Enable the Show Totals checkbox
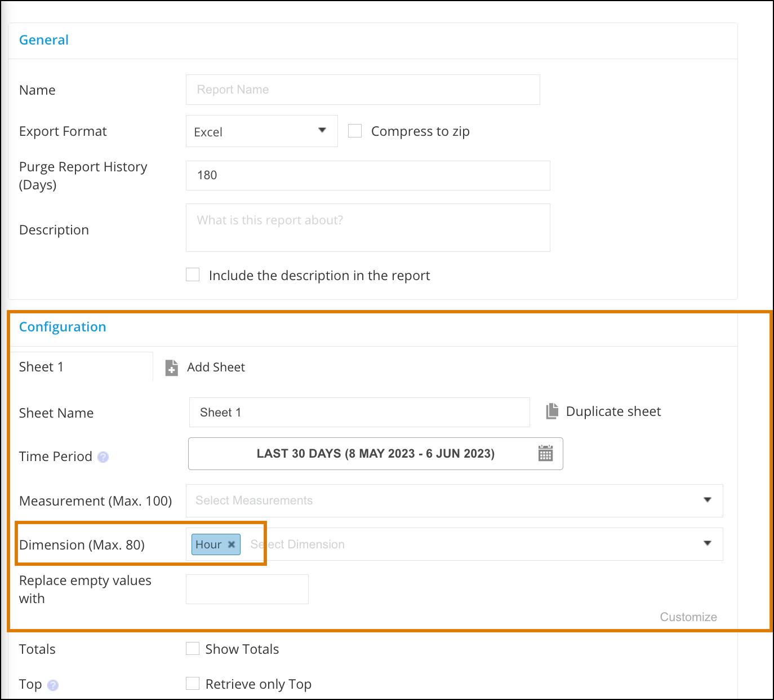774x700 pixels. 193,649
